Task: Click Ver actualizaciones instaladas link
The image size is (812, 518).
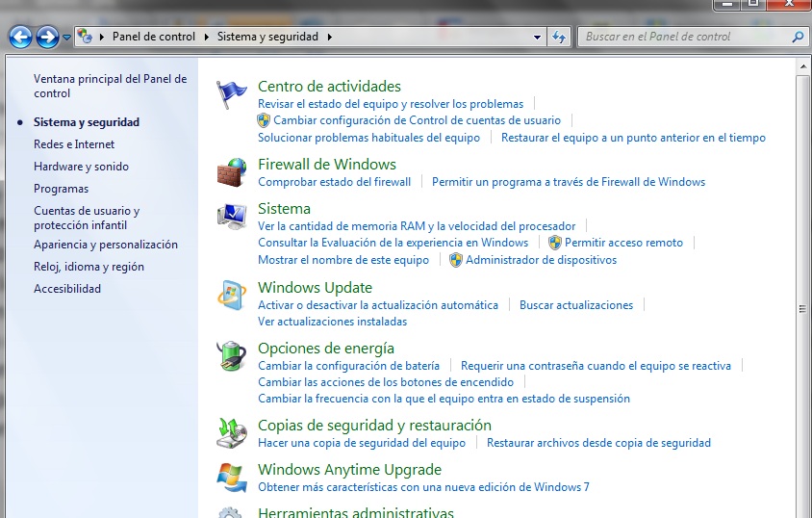Action: click(x=333, y=322)
